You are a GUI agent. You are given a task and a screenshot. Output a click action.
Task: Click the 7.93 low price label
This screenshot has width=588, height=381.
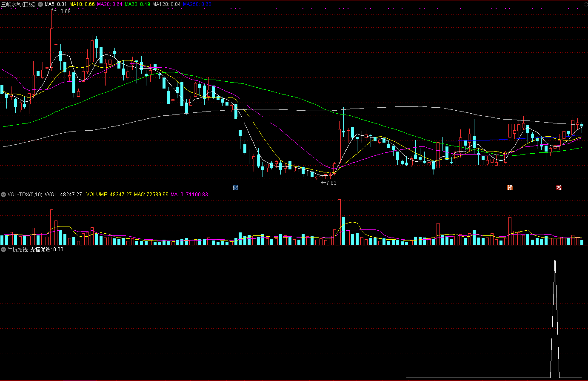coord(330,183)
